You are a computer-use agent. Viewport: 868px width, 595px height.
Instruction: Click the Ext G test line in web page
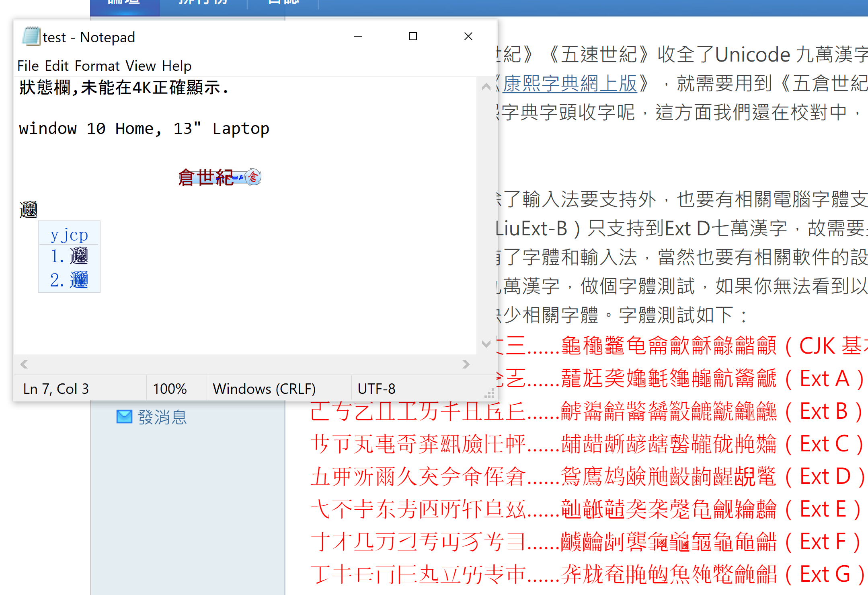587,574
